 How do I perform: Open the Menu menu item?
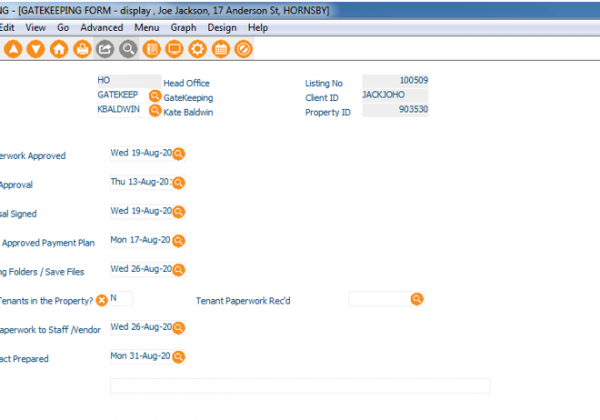pyautogui.click(x=147, y=28)
